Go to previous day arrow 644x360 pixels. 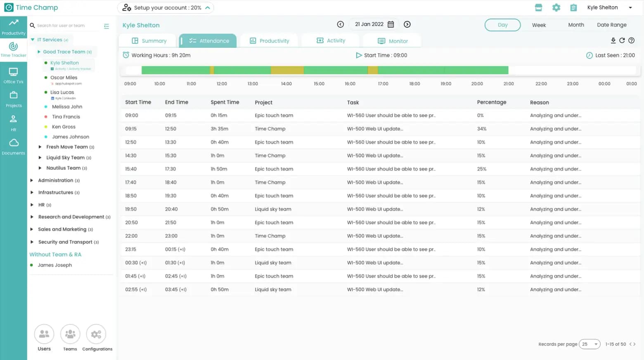(340, 24)
